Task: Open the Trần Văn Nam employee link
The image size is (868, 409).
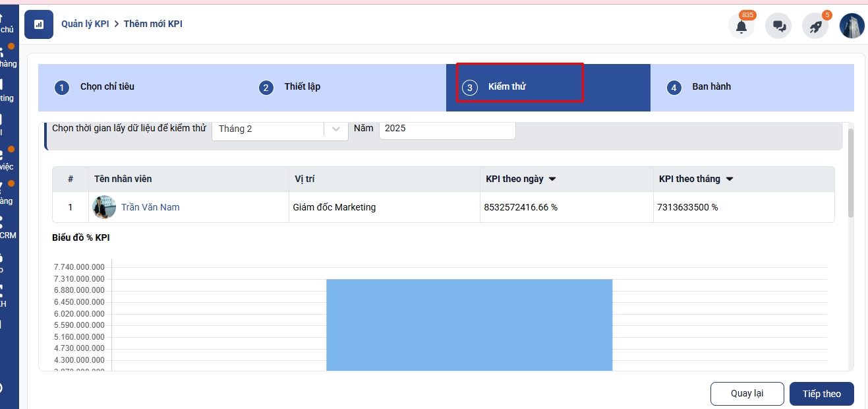Action: (150, 207)
